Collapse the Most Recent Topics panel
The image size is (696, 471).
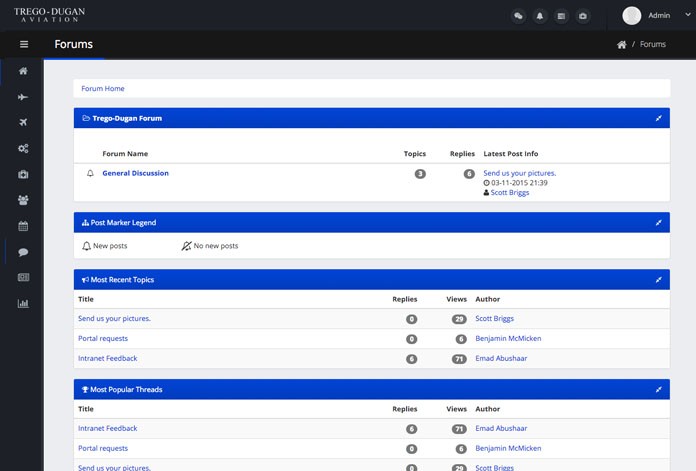[658, 280]
